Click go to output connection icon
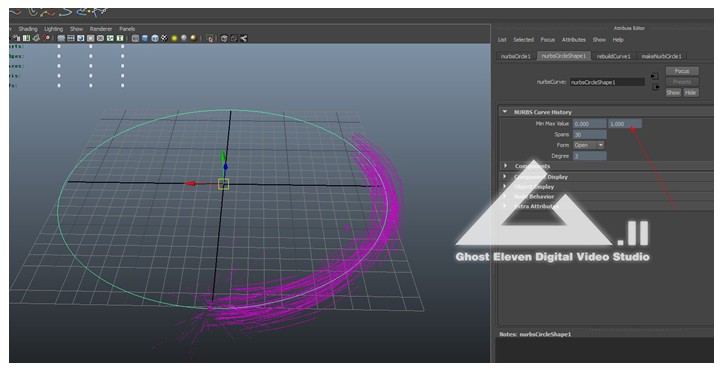This screenshot has width=720, height=370. (x=655, y=87)
